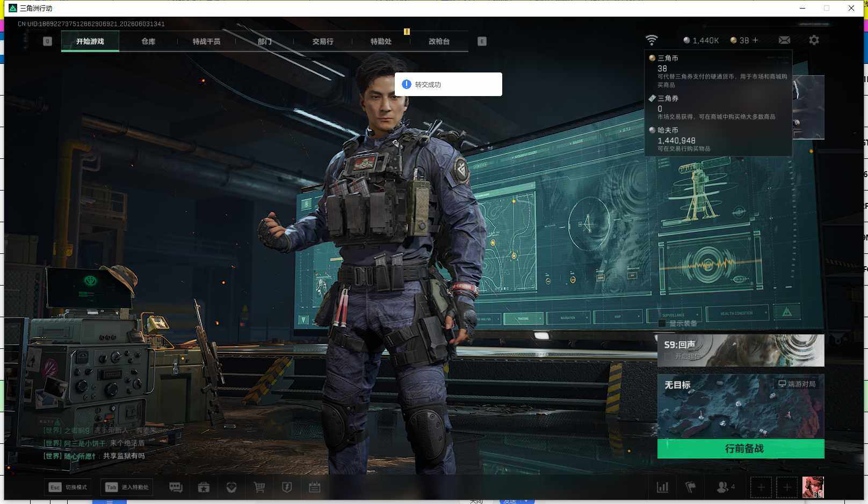Invite teammate in second empty plus slot

[787, 487]
